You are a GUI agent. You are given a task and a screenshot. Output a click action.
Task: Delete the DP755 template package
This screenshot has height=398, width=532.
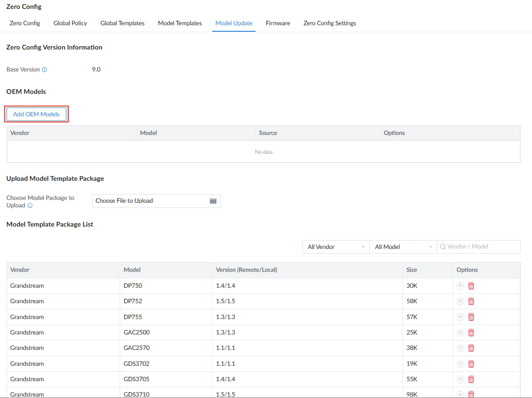(471, 317)
